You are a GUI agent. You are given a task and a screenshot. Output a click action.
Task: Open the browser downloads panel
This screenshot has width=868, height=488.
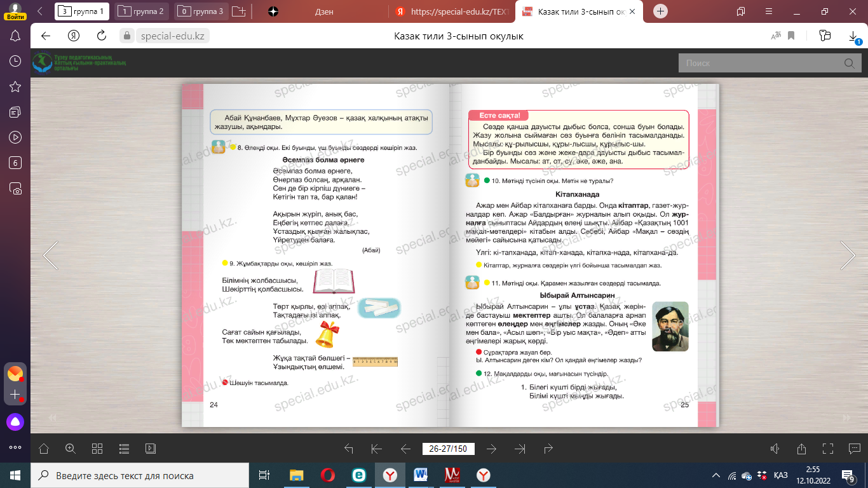[853, 36]
